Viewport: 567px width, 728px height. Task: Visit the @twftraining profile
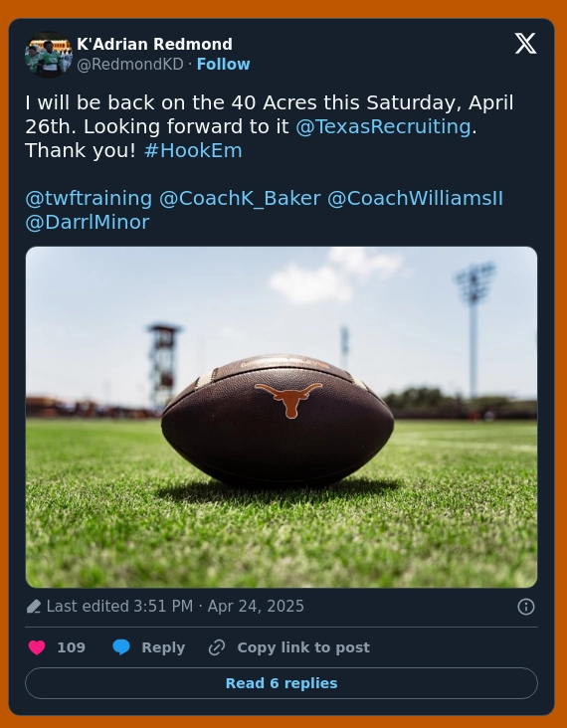pos(89,198)
